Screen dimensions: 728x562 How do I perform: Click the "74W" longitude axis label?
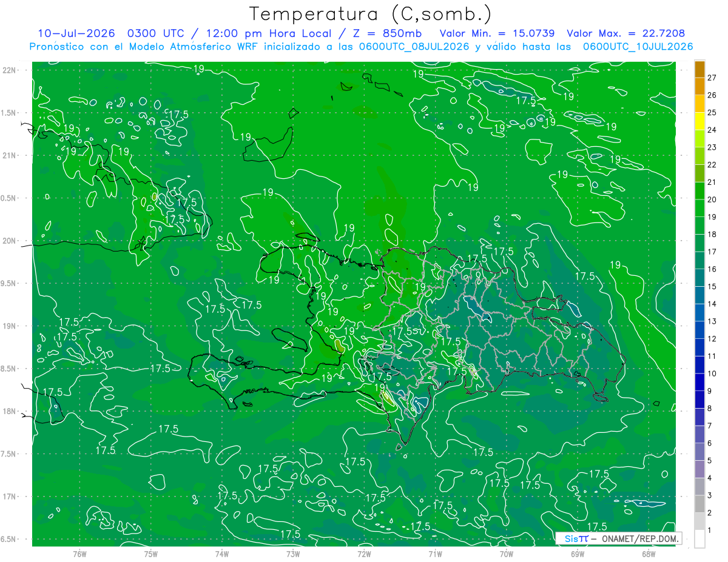pos(221,554)
